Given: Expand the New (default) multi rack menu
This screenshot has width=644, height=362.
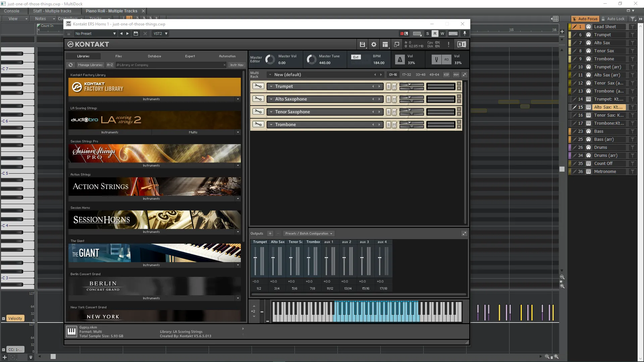Looking at the screenshot, I should (270, 74).
